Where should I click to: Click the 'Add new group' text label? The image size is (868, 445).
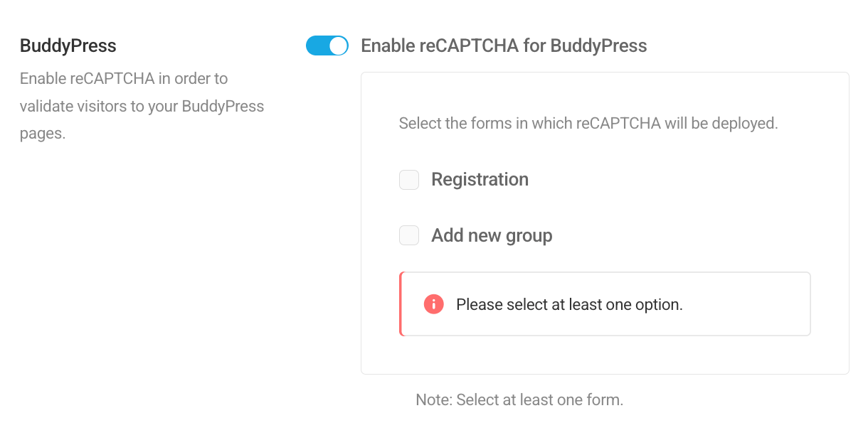click(491, 235)
